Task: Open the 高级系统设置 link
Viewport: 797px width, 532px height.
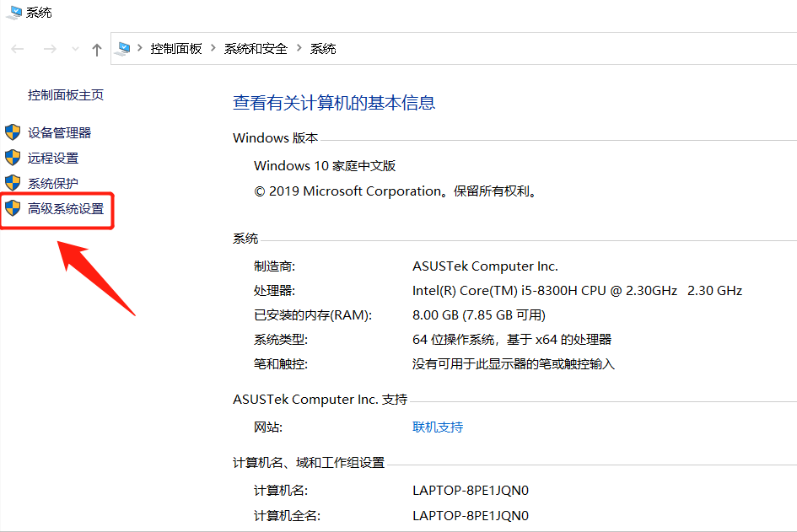Action: coord(66,208)
